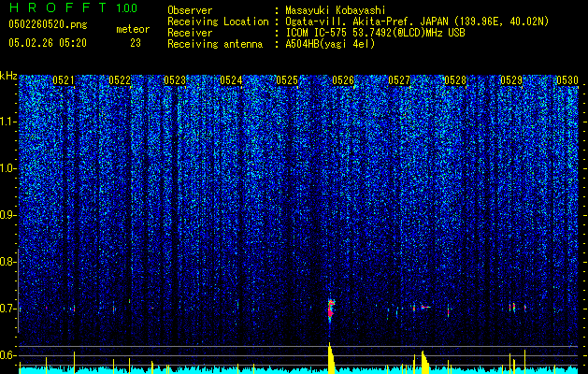Image resolution: width=588 pixels, height=374 pixels.
Task: Click the 0.8 kHz axis label
Action: [x=7, y=262]
